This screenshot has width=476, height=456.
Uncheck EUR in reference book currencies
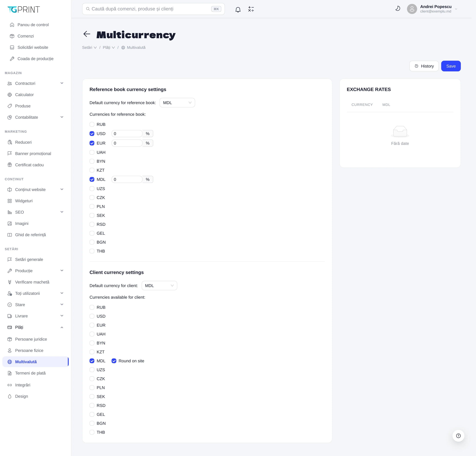(92, 143)
